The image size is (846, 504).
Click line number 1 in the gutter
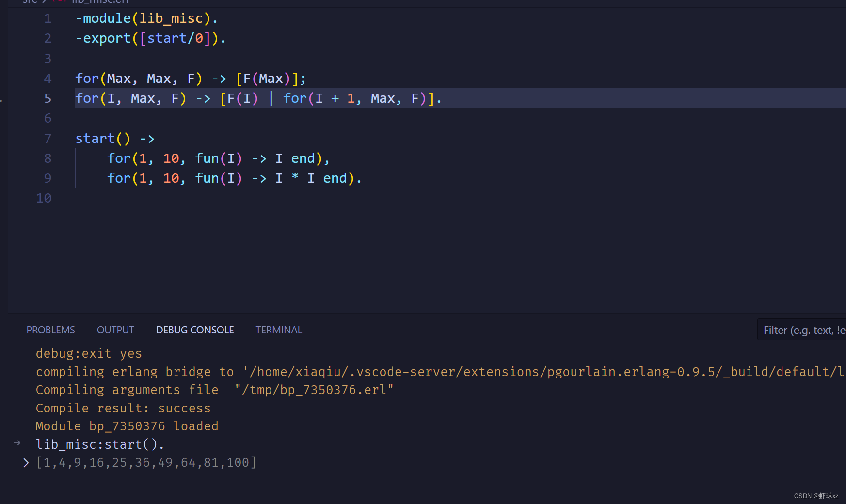tap(48, 18)
